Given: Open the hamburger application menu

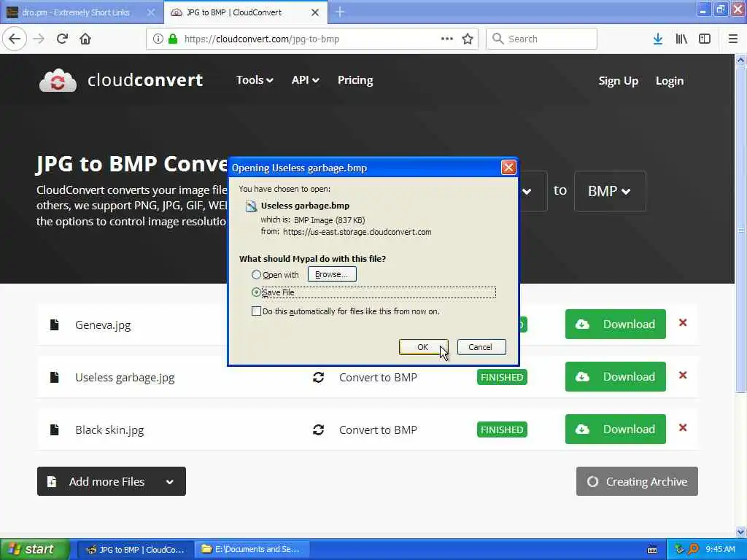Looking at the screenshot, I should pos(733,39).
